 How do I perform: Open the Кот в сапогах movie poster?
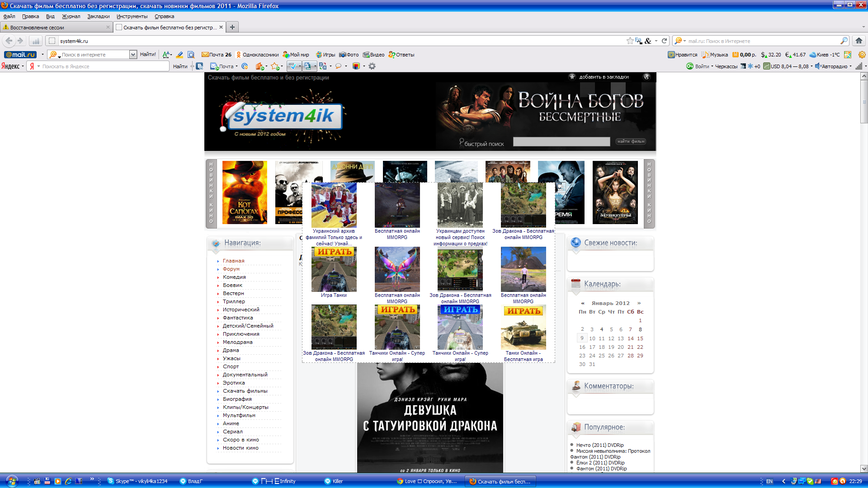click(245, 192)
